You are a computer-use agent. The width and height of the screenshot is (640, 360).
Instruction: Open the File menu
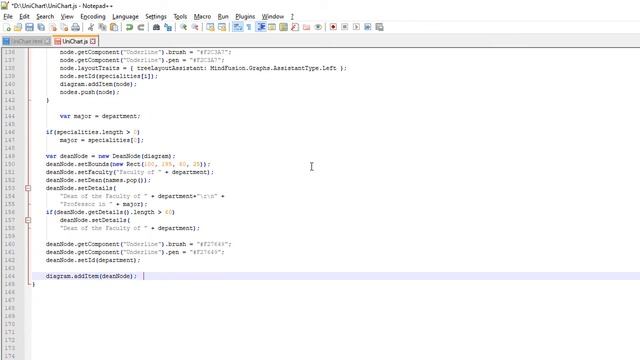tap(8, 16)
